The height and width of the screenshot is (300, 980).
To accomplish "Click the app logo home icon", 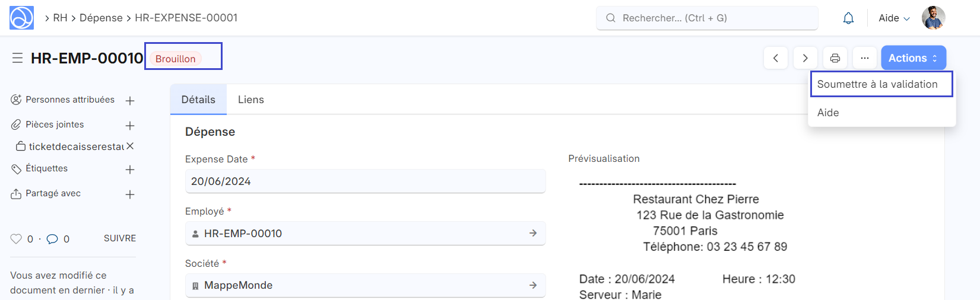I will (x=21, y=18).
